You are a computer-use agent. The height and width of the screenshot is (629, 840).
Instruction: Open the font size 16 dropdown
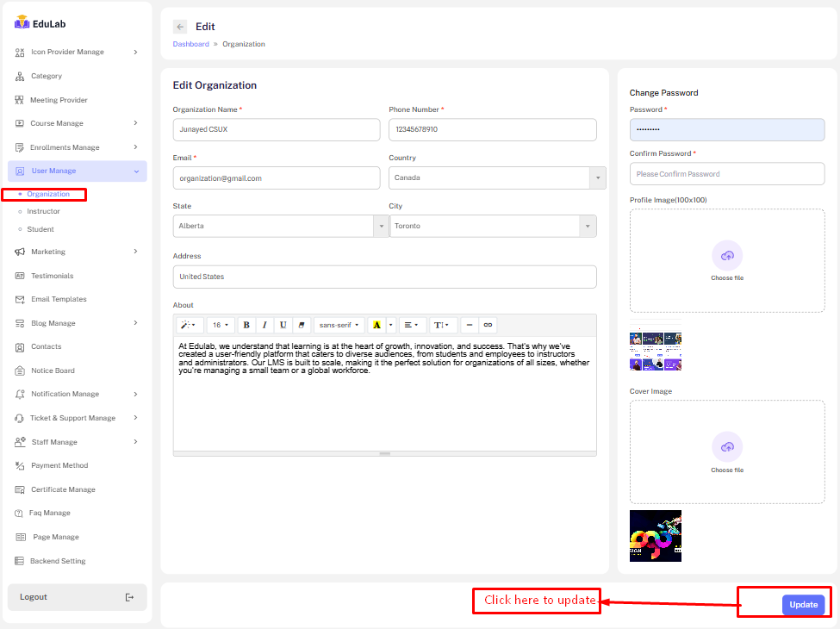tap(221, 325)
